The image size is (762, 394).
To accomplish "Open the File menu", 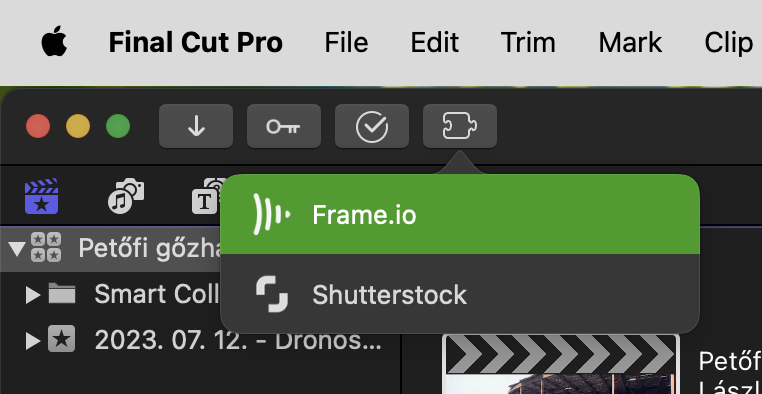I will (x=346, y=42).
